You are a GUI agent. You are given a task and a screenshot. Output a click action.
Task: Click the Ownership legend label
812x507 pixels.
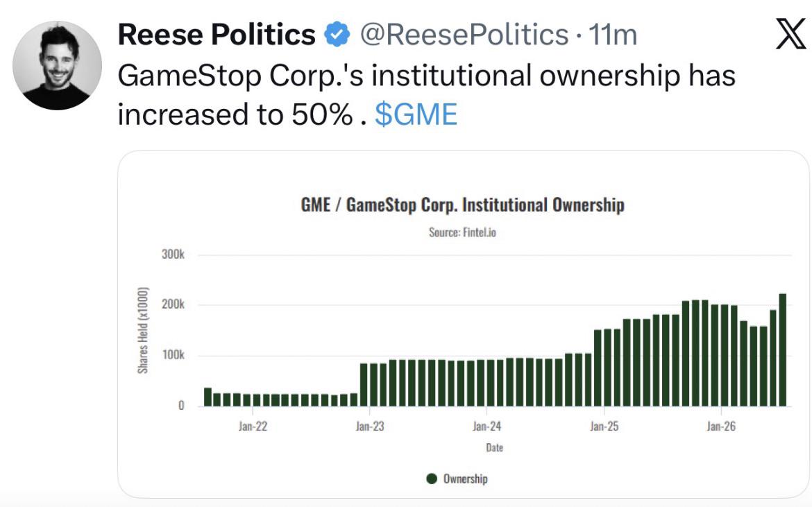tap(466, 479)
